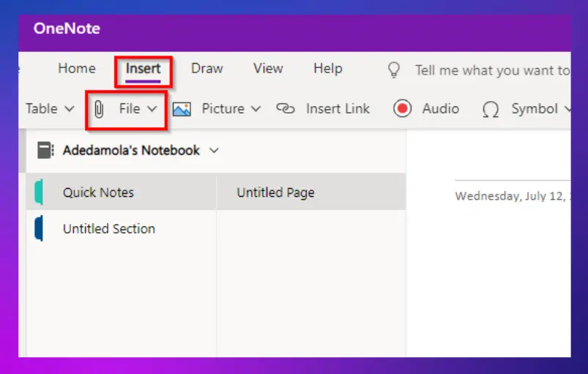Expand the Table dropdown arrow

[70, 109]
